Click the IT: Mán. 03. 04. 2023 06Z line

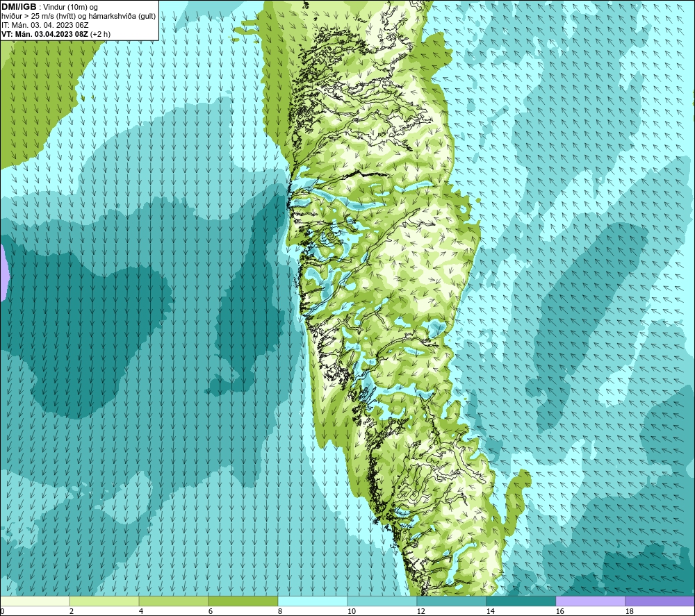pos(44,25)
